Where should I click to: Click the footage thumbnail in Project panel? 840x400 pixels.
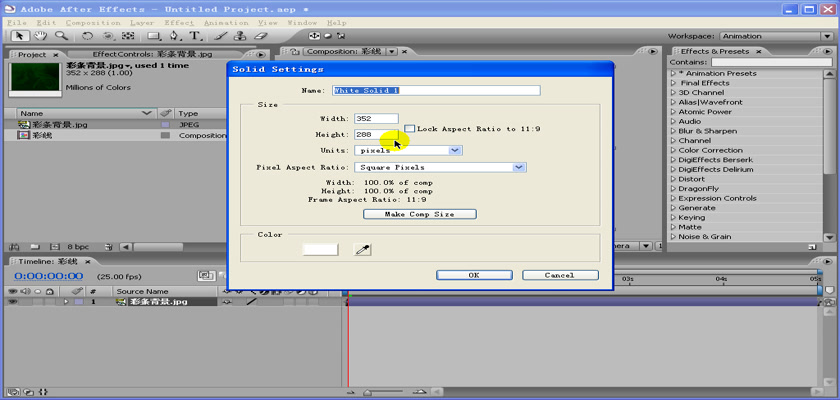point(36,79)
